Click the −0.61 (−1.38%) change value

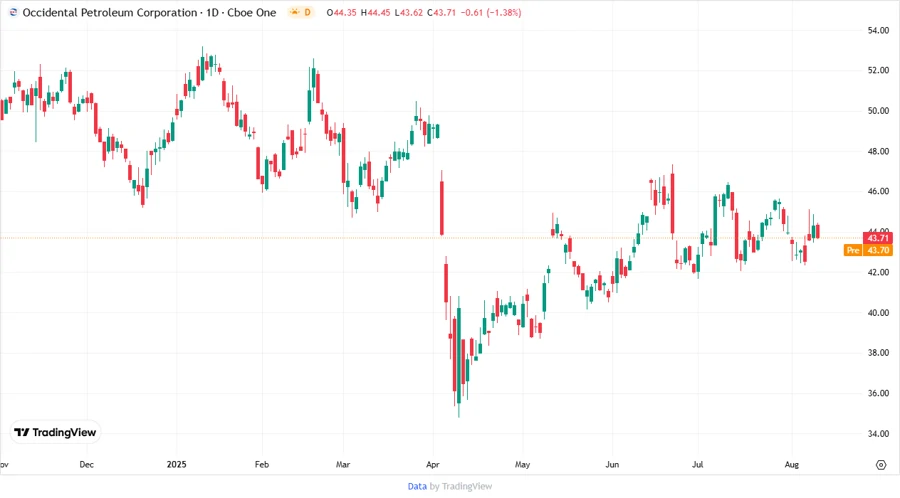click(491, 13)
